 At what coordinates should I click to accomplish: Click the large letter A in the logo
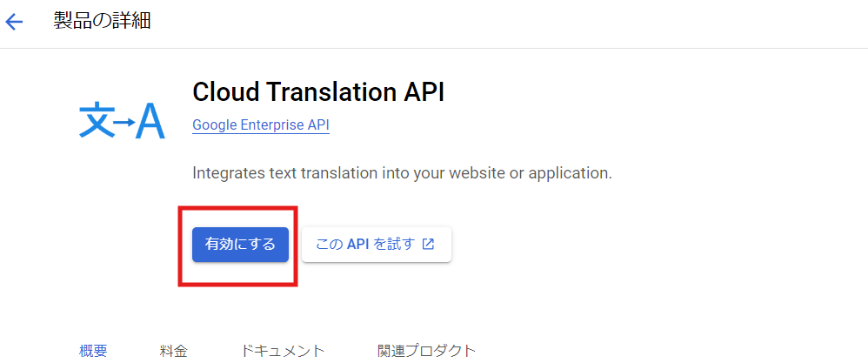[150, 121]
